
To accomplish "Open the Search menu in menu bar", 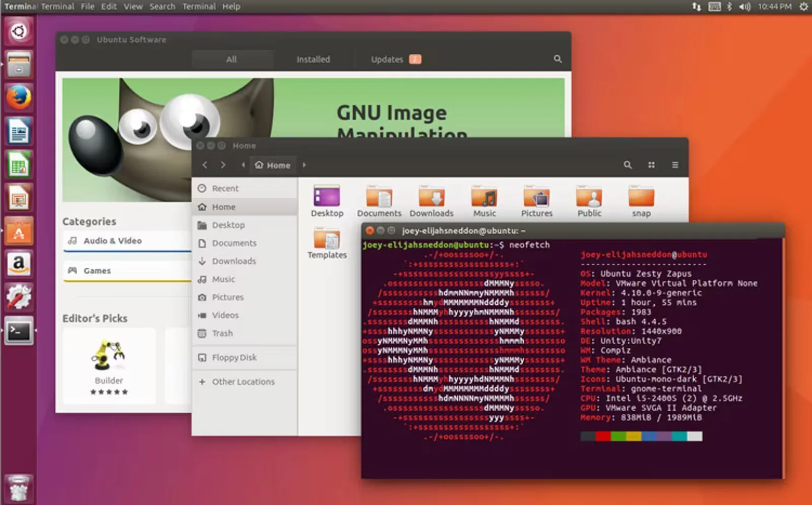I will click(x=162, y=7).
